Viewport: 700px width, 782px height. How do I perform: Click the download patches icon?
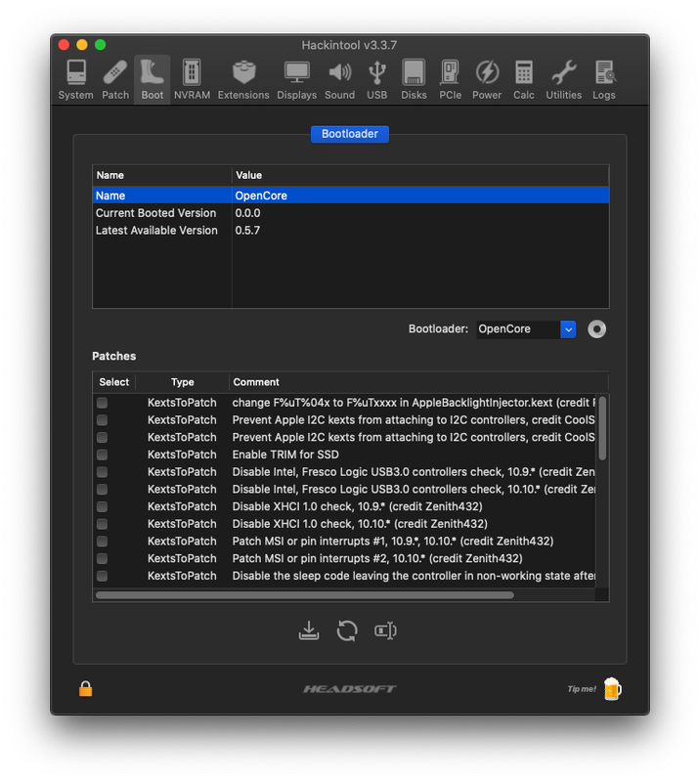click(309, 630)
